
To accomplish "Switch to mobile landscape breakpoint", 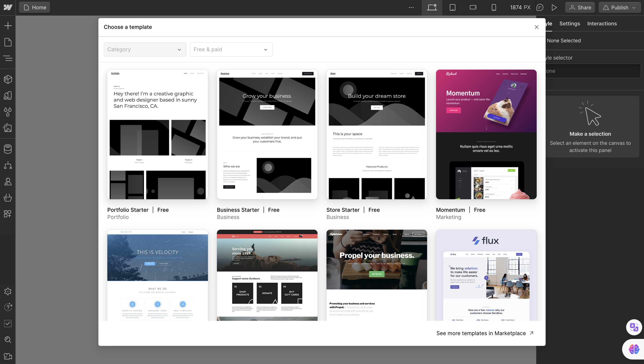I will (473, 8).
